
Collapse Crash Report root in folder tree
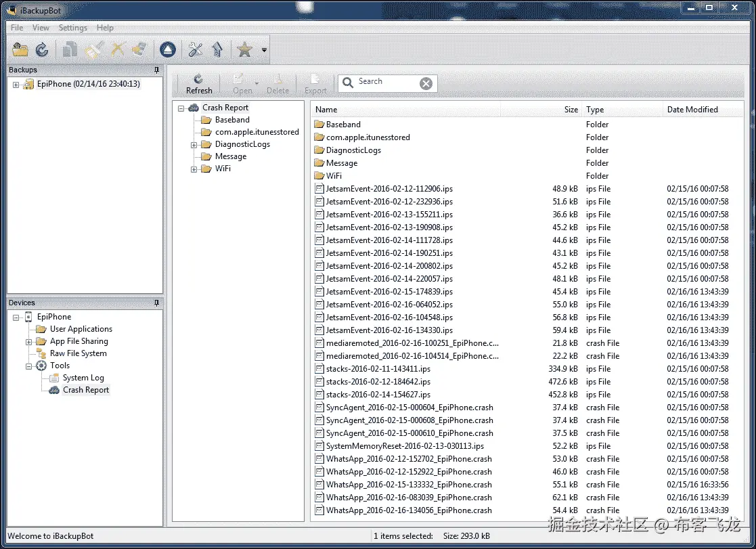pos(181,108)
